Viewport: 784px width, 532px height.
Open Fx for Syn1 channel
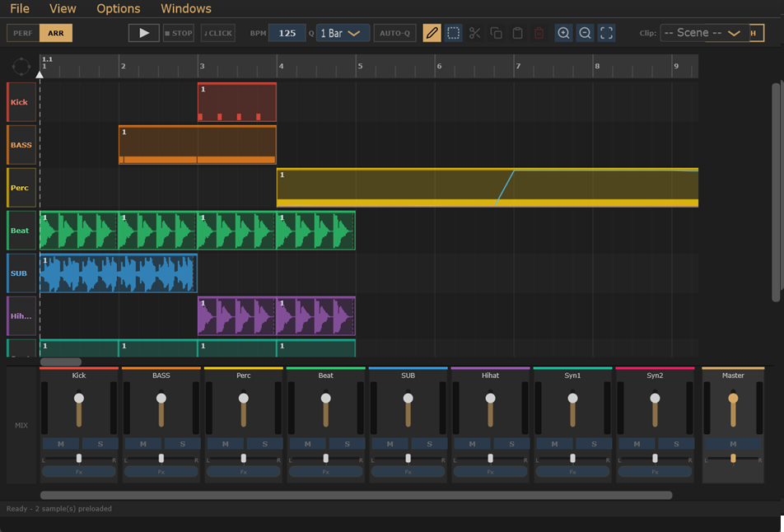coord(572,472)
